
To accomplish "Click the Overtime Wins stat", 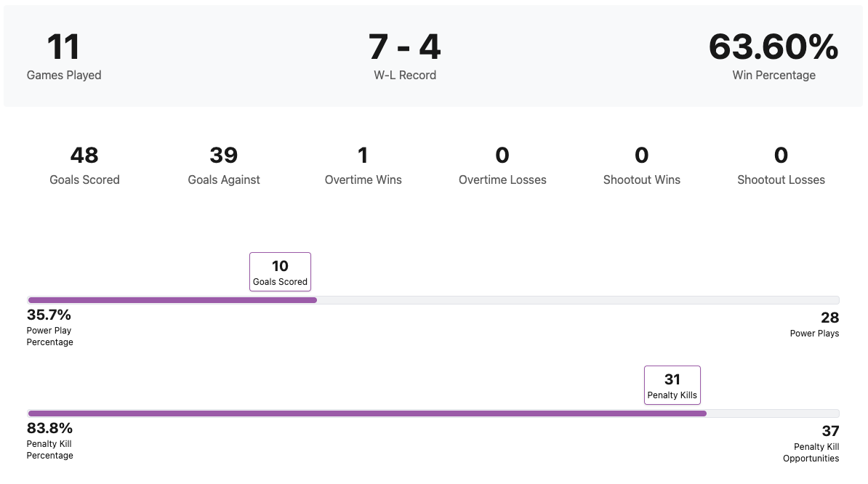I will (x=363, y=156).
